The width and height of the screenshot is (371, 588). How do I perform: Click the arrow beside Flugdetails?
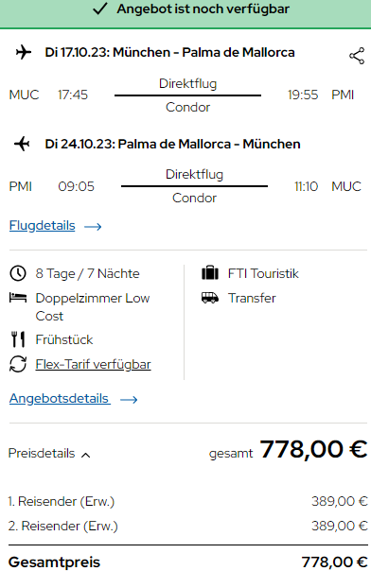coord(93,227)
